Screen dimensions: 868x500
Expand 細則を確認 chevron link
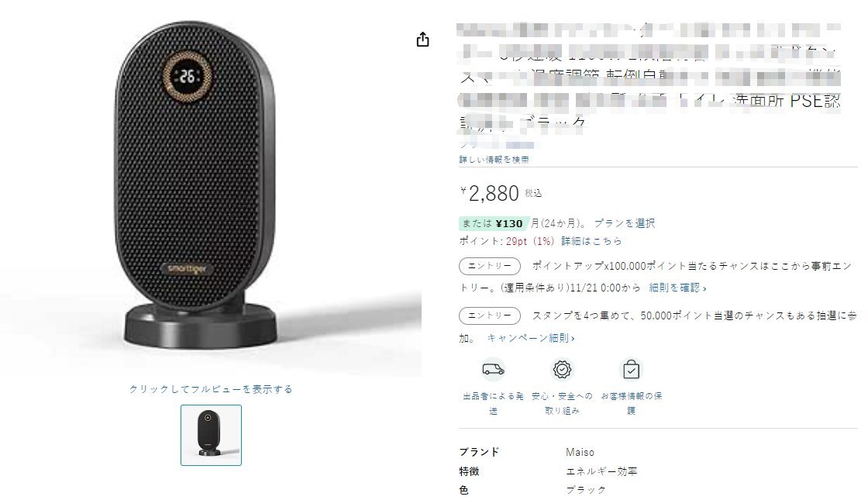677,288
